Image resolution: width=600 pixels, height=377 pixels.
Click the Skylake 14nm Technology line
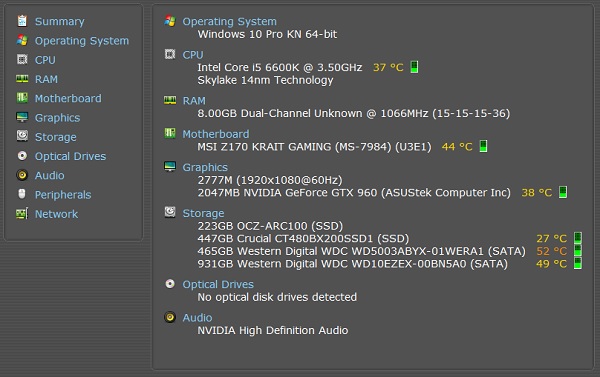coord(265,80)
